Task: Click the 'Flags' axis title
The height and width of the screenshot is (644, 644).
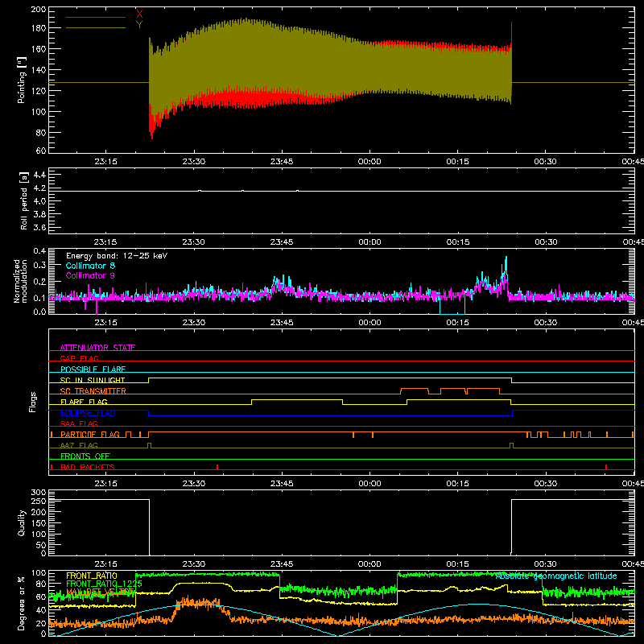Action: point(32,402)
